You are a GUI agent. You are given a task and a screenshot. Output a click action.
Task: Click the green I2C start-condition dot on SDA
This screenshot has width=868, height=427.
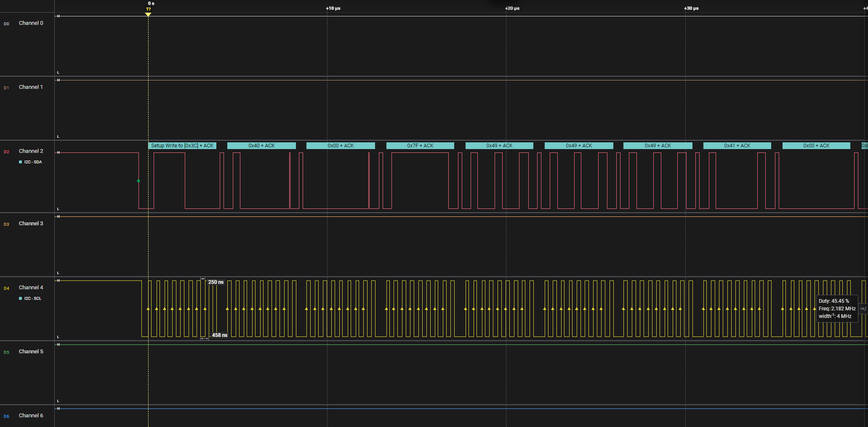[x=138, y=181]
